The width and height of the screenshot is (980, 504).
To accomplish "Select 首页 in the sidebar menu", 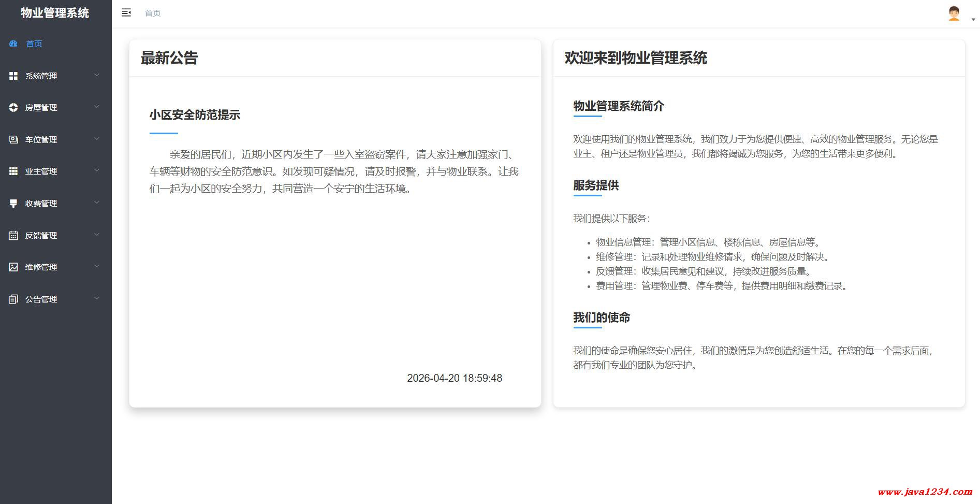I will point(34,44).
